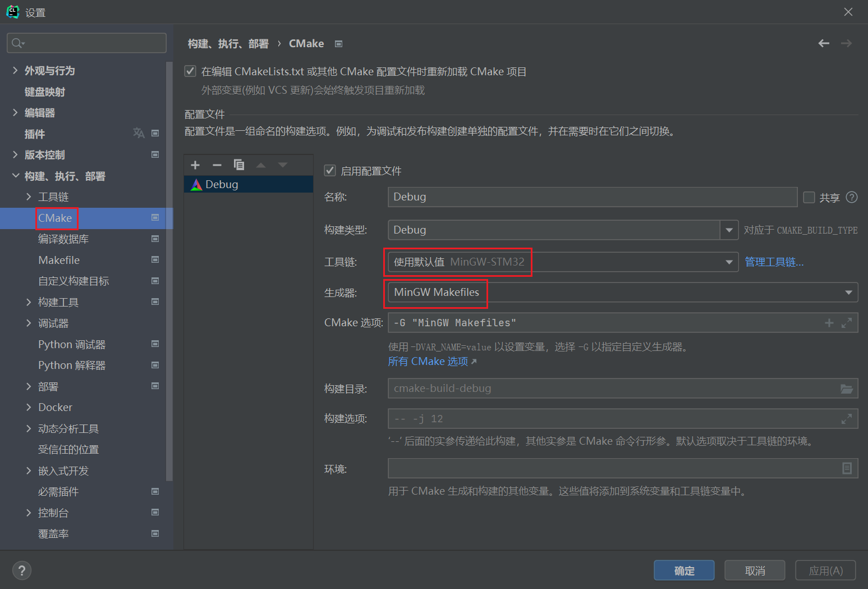The image size is (868, 589).
Task: Expand 外观与行为 tree node
Action: click(15, 70)
